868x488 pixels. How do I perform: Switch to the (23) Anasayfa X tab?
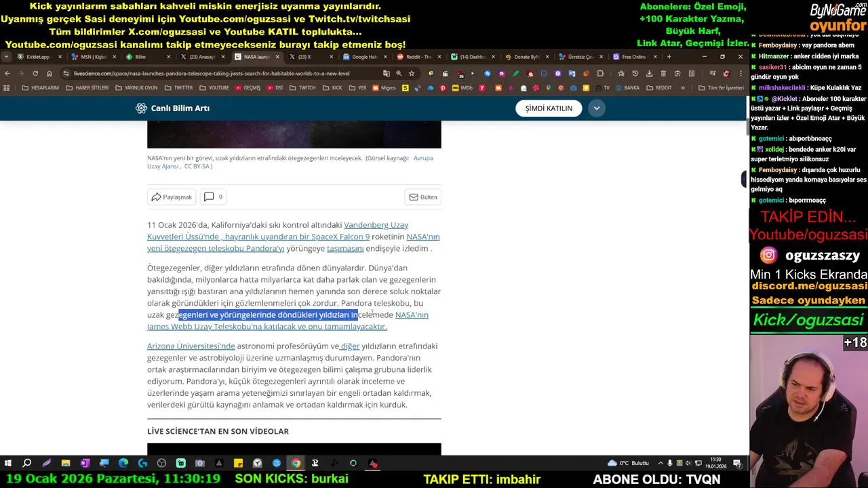[x=202, y=57]
